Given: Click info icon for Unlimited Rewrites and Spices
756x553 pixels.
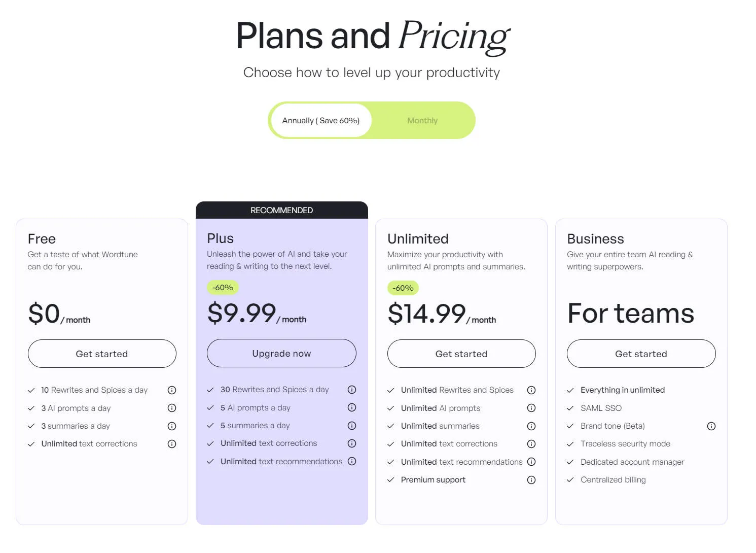Looking at the screenshot, I should click(x=531, y=390).
